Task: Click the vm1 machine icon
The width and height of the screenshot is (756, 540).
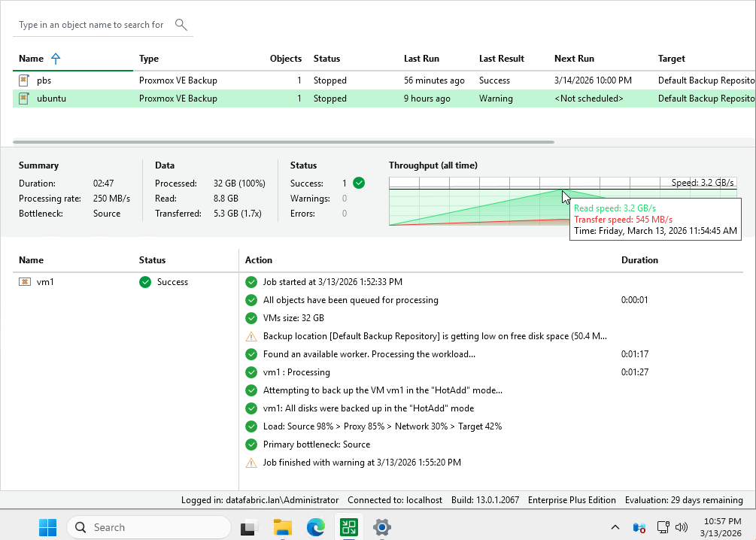Action: (x=25, y=281)
